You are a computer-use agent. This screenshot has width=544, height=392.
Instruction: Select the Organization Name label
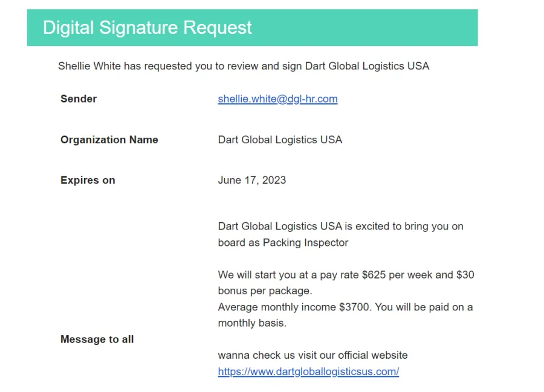109,140
